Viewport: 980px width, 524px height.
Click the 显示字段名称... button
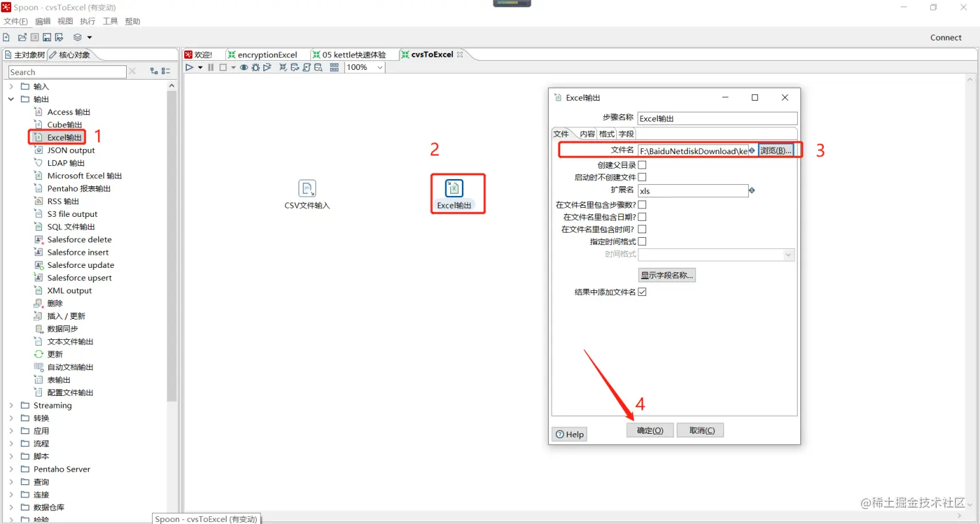[667, 275]
